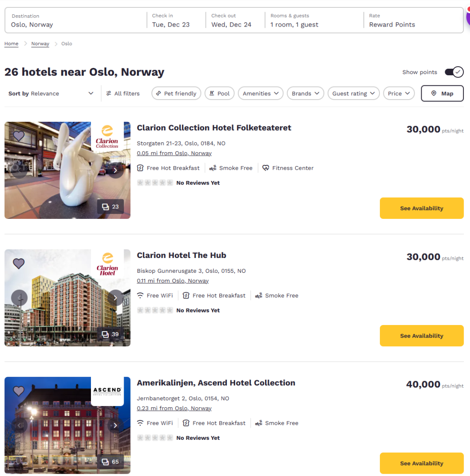Click heart icon on Amerikalinjen hotel photo
The image size is (470, 476).
[19, 391]
